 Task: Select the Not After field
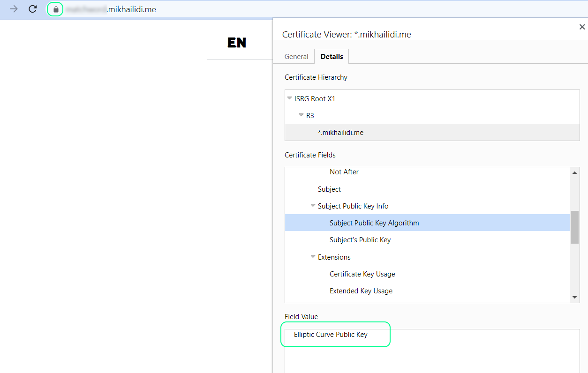click(x=344, y=172)
